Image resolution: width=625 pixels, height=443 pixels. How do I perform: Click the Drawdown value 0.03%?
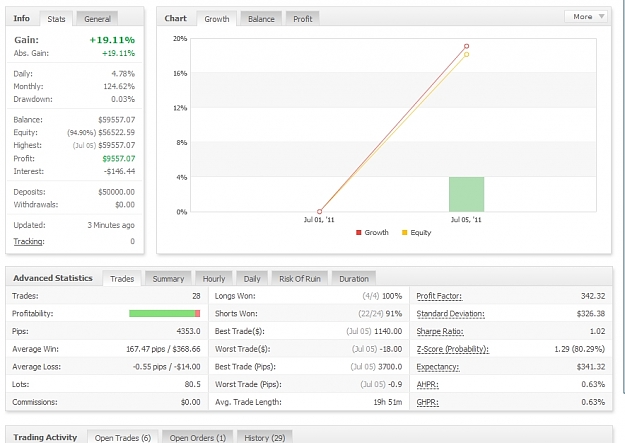(123, 99)
